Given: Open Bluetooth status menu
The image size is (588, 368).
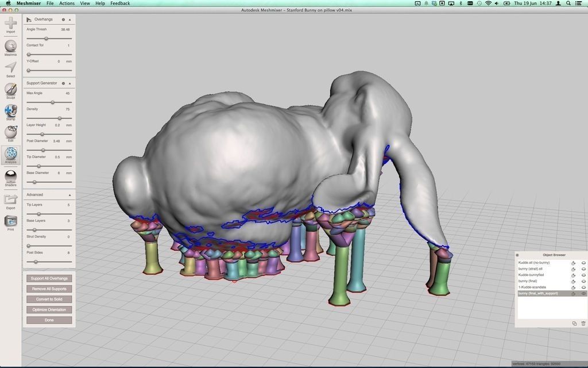Looking at the screenshot, I should 461,3.
